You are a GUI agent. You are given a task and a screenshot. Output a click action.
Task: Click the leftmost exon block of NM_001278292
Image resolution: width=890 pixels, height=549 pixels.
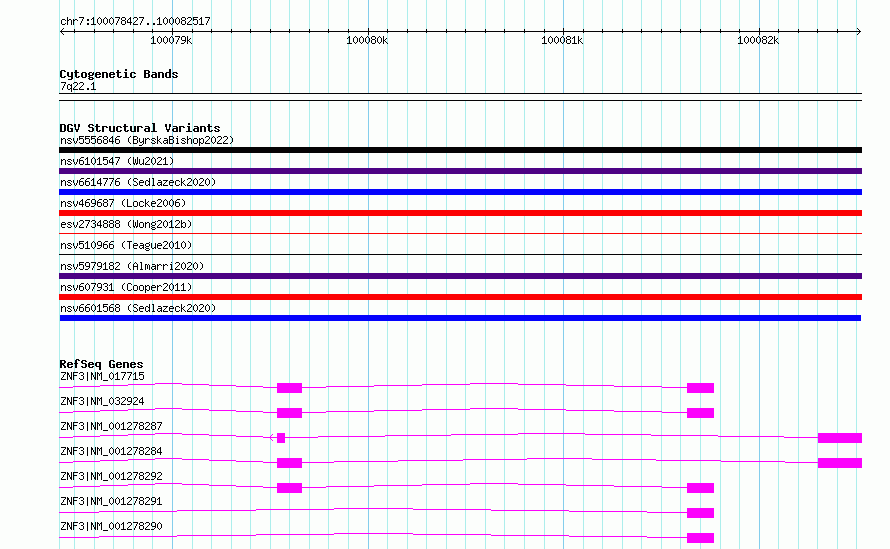(x=289, y=488)
